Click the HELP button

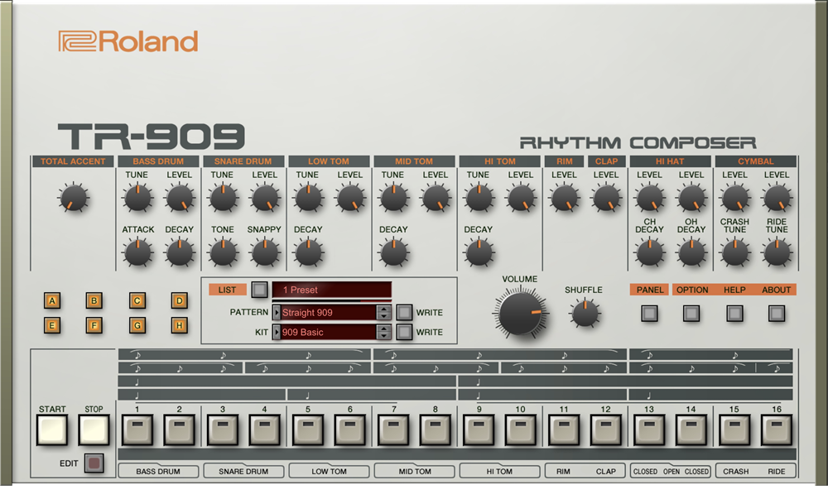tap(734, 314)
